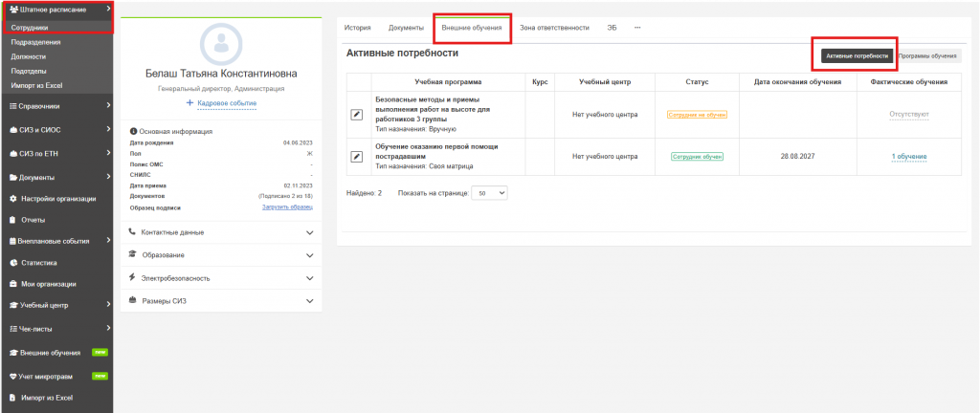
Task: Click the Отсутствуют link
Action: click(x=909, y=115)
